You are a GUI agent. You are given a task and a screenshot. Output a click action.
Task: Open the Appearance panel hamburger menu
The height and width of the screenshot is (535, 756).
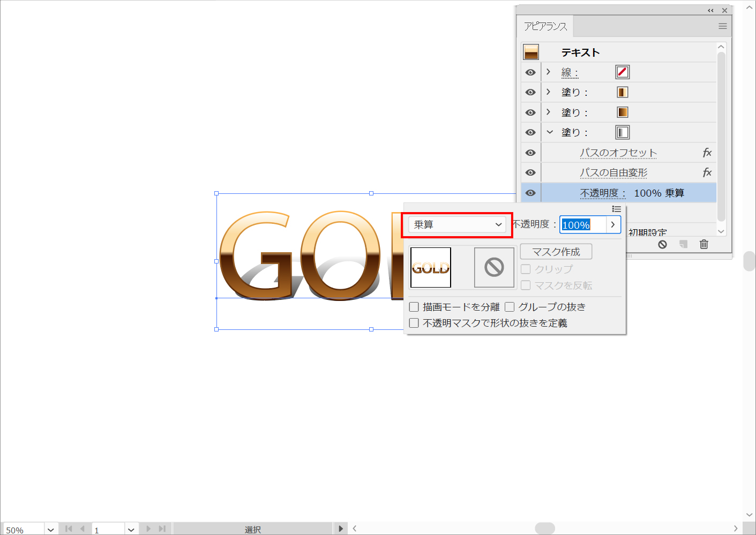(x=722, y=26)
